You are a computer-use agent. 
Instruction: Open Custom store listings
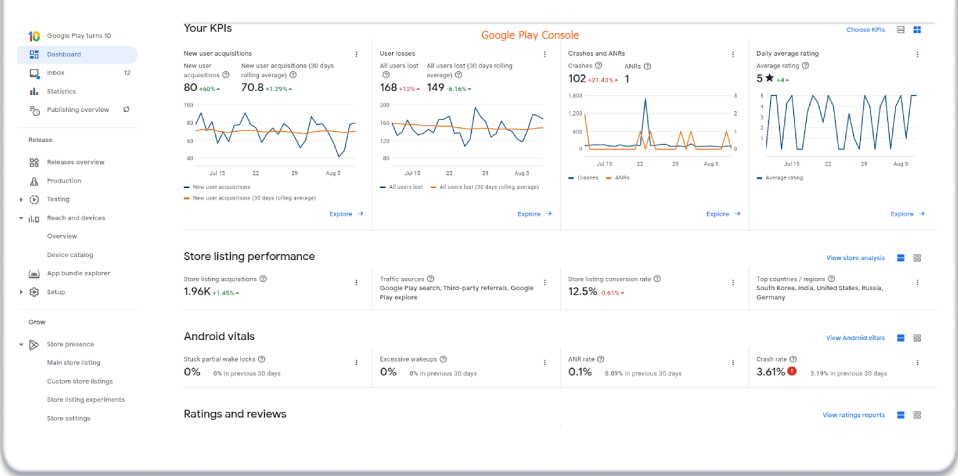(x=80, y=381)
